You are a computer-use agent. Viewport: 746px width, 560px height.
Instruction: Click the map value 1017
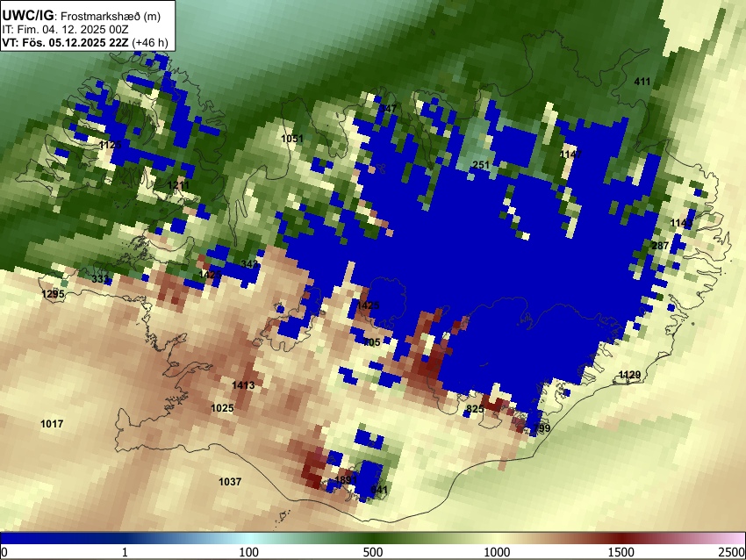(52, 423)
